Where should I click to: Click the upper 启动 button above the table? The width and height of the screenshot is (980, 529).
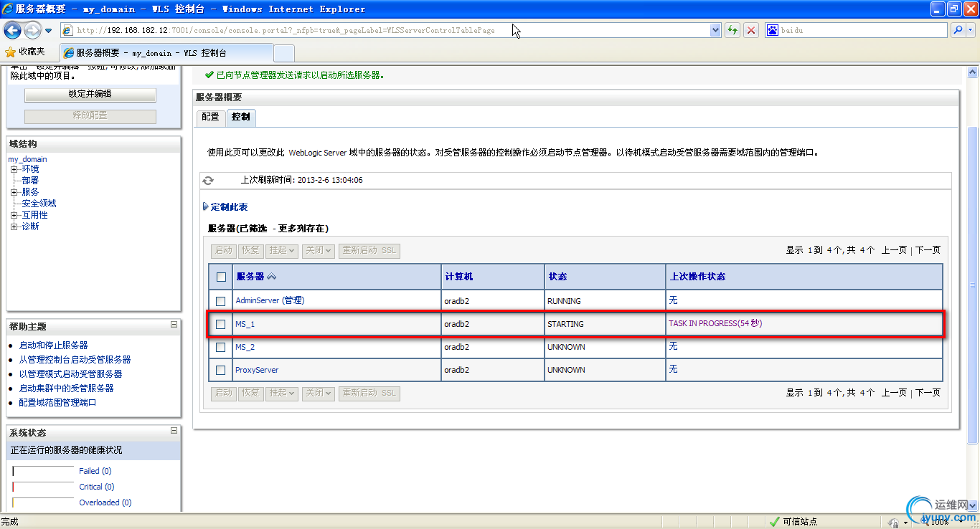(224, 251)
